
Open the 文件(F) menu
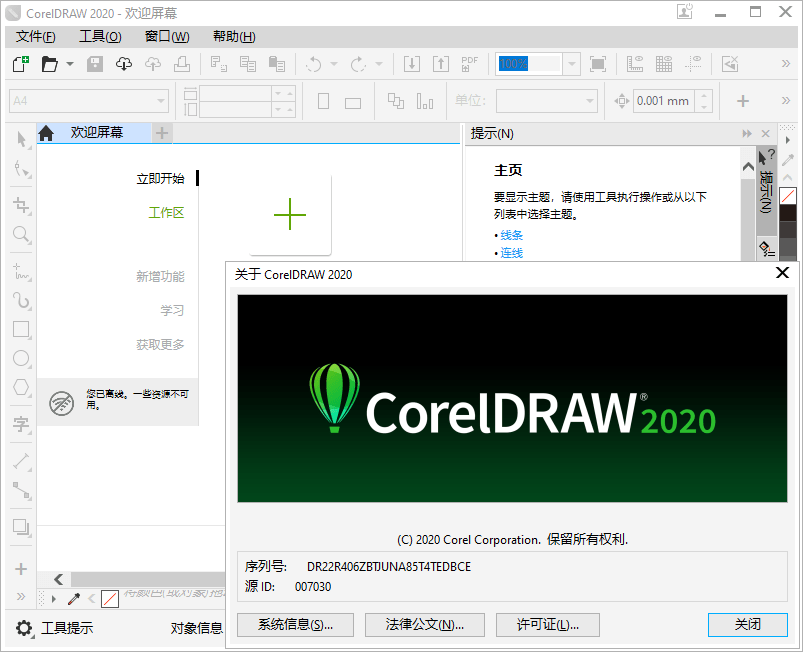tap(35, 37)
